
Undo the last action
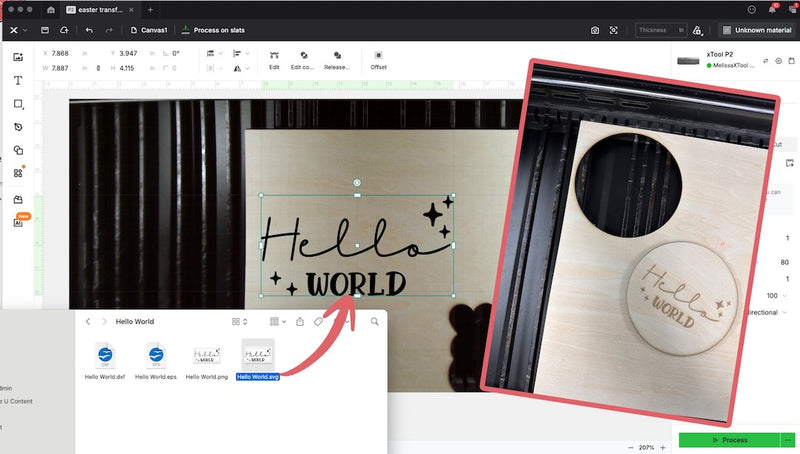click(89, 30)
